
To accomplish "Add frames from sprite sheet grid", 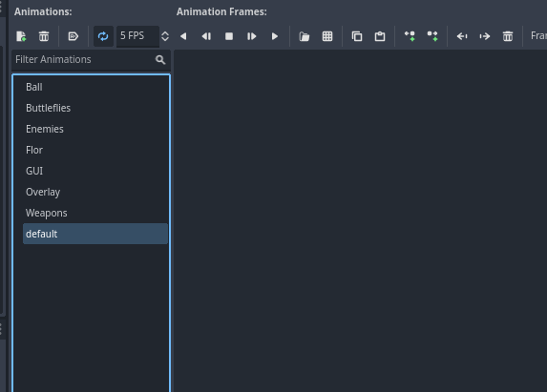I will tap(327, 36).
